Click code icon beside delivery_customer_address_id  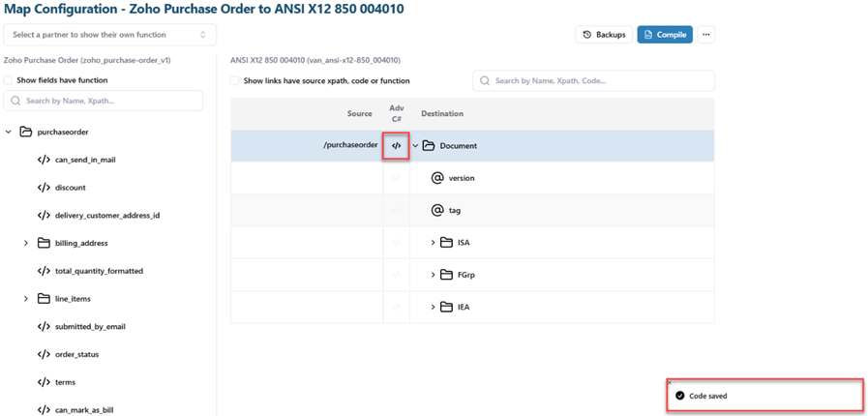pyautogui.click(x=44, y=215)
